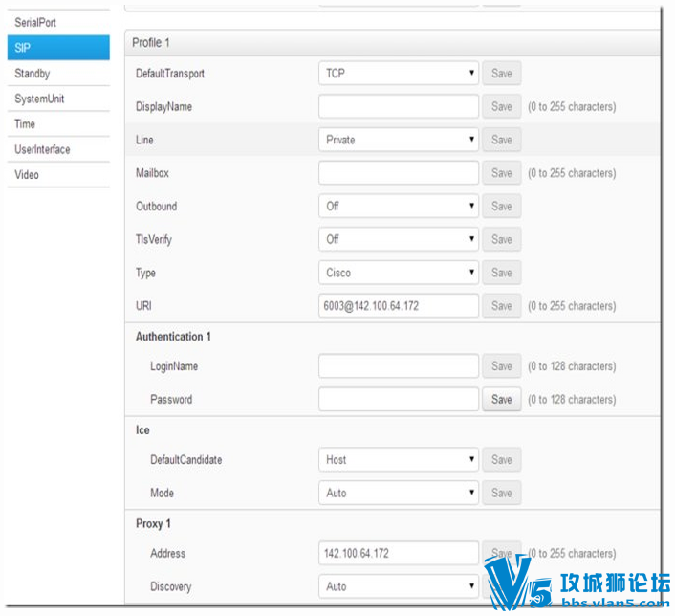675x616 pixels.
Task: Save the TlsVerify setting
Action: 502,239
